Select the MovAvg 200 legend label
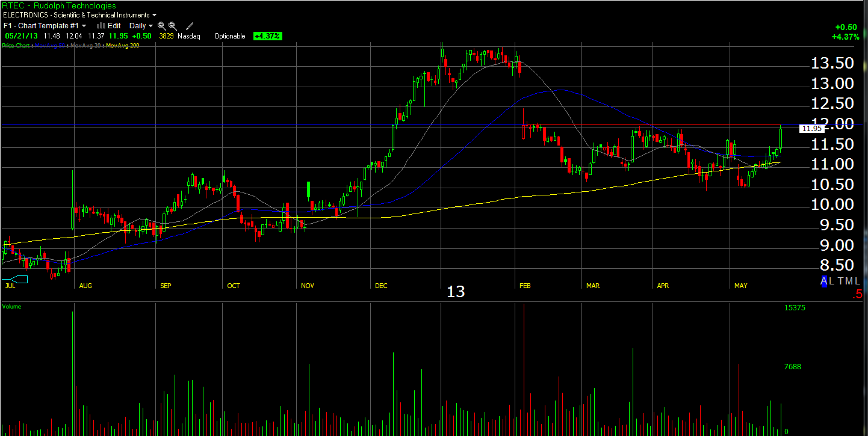The image size is (868, 436). pyautogui.click(x=122, y=46)
